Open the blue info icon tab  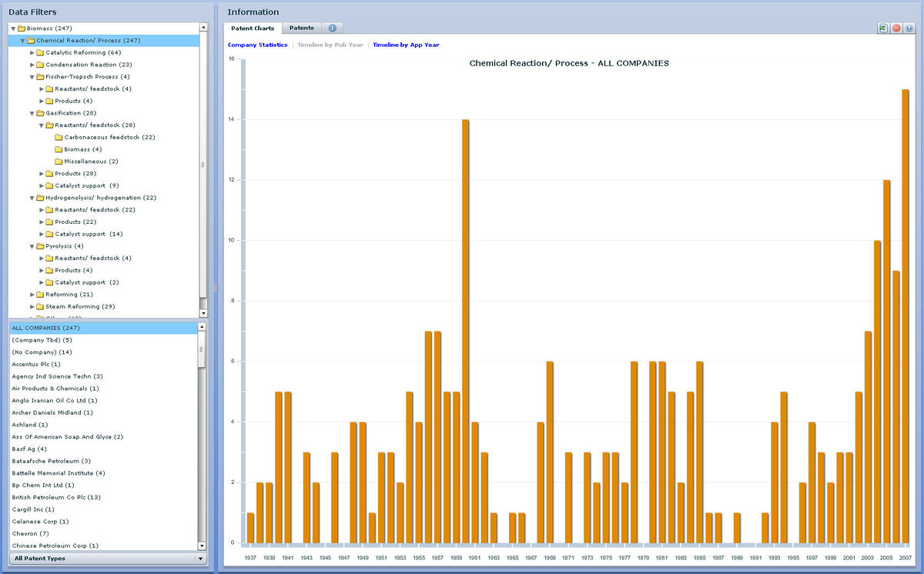[331, 27]
